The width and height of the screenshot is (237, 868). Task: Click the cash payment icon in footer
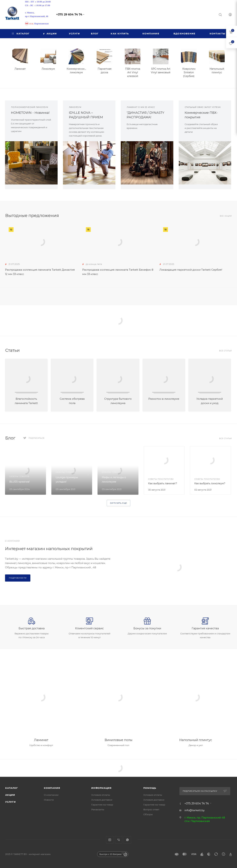177,854
